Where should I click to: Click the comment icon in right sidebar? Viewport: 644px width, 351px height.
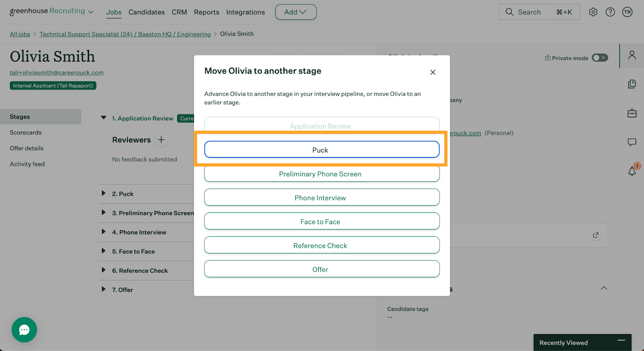[632, 142]
